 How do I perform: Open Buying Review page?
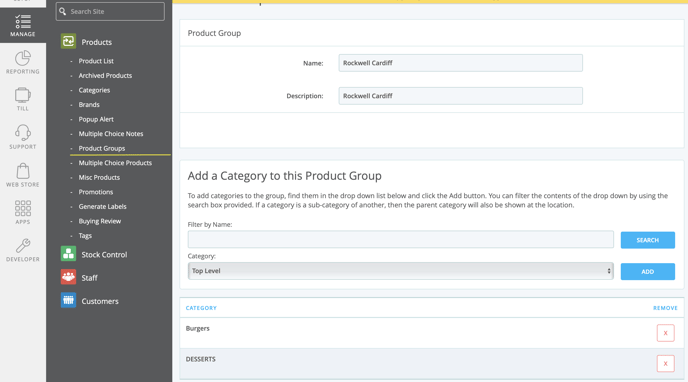pos(100,221)
